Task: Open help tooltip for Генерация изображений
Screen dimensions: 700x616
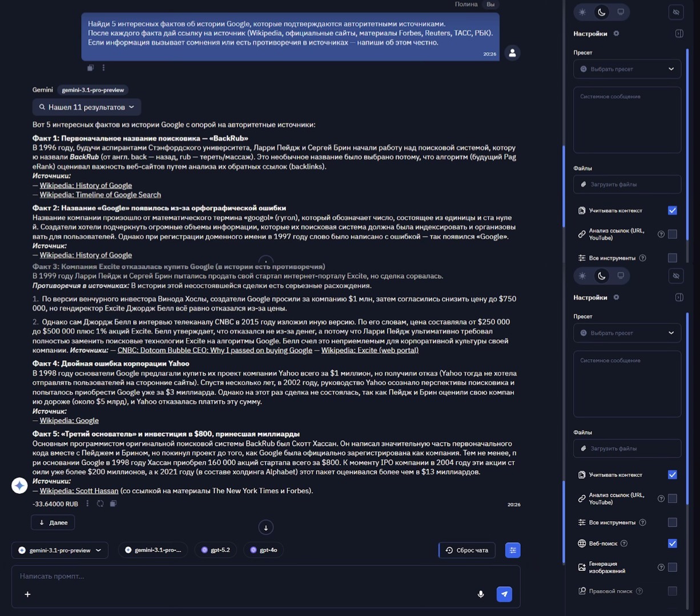Action: coord(661,567)
